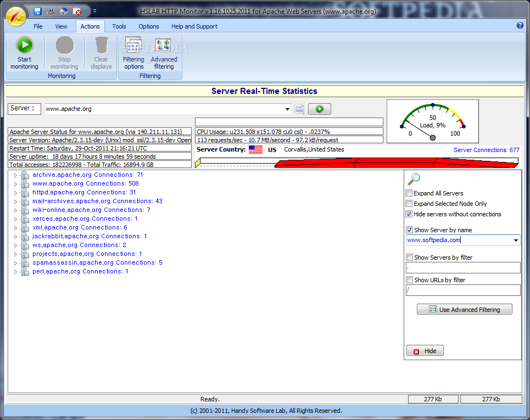Check Expand Selected Node Only

[x=409, y=204]
